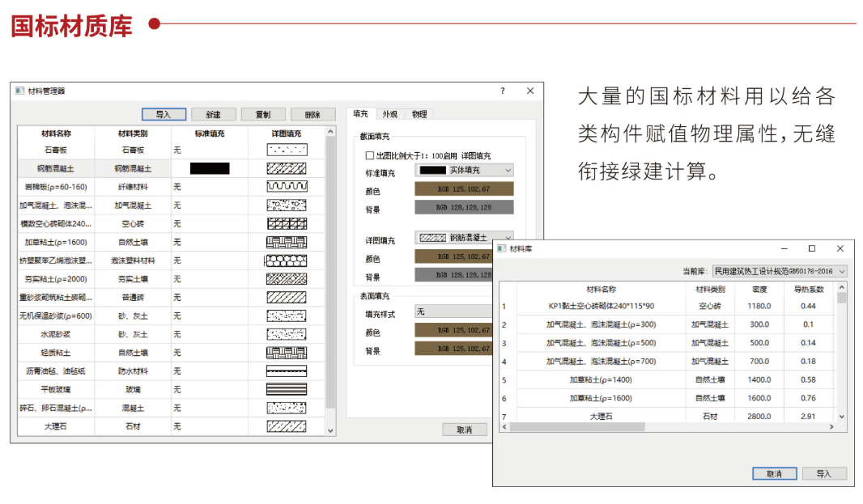Open the 物理 tab
Image resolution: width=863 pixels, height=504 pixels.
419,114
